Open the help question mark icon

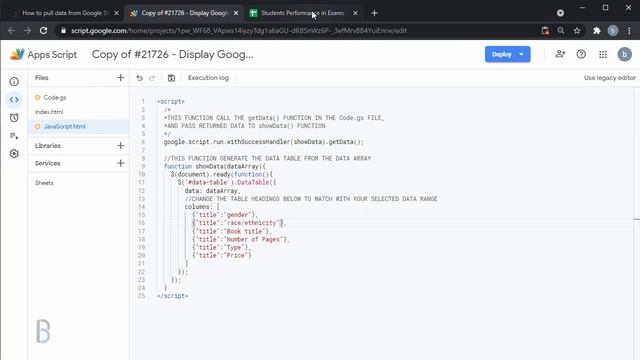pyautogui.click(x=581, y=54)
